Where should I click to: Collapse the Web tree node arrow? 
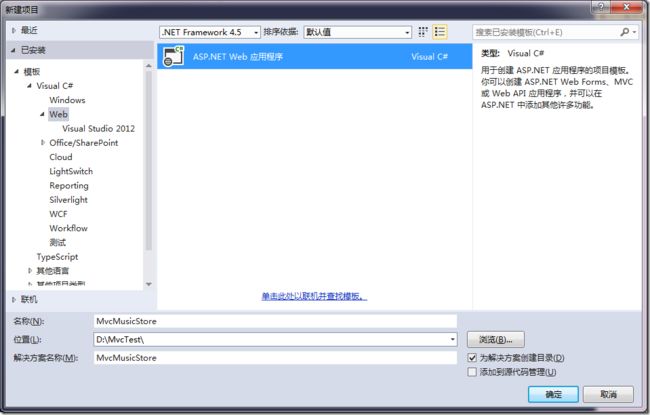point(42,114)
